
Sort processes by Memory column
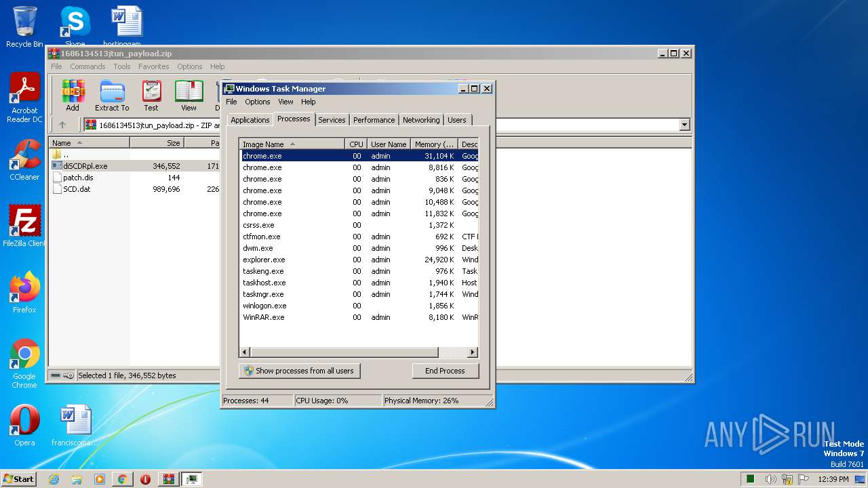point(435,144)
